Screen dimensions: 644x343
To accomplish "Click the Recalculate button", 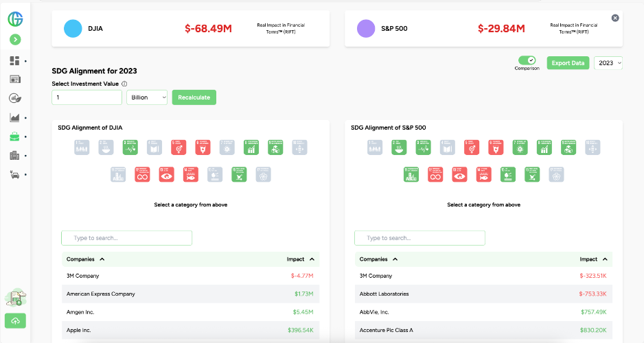I will point(194,97).
